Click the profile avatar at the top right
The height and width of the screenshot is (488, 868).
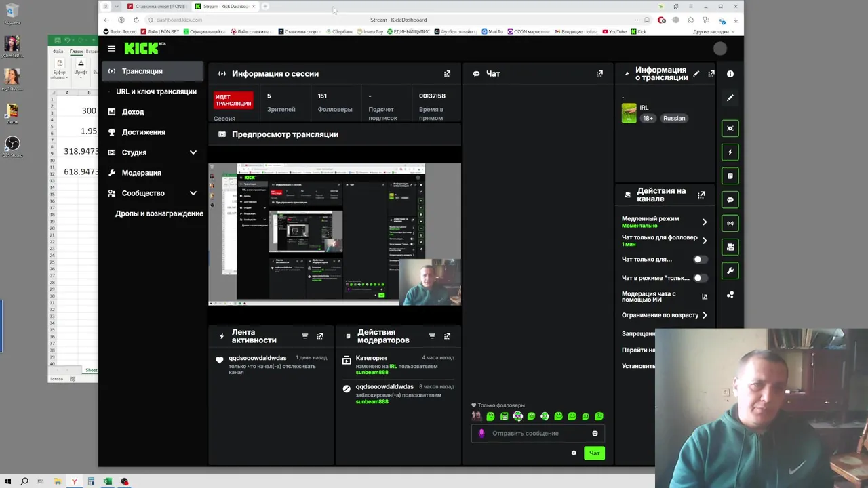pos(720,49)
